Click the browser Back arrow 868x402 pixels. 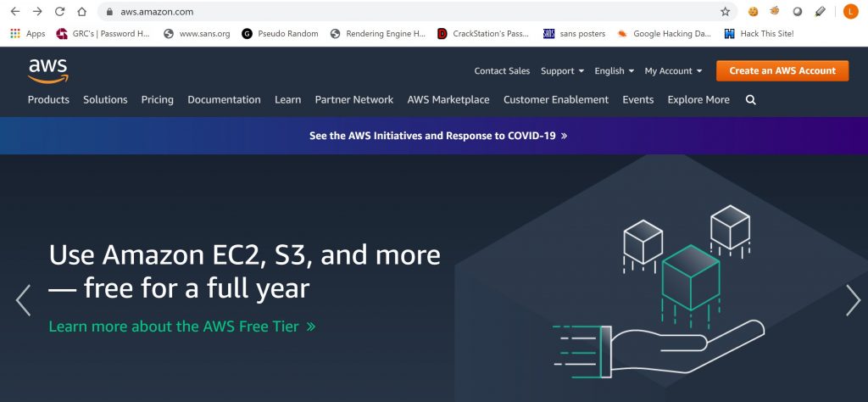pos(15,12)
